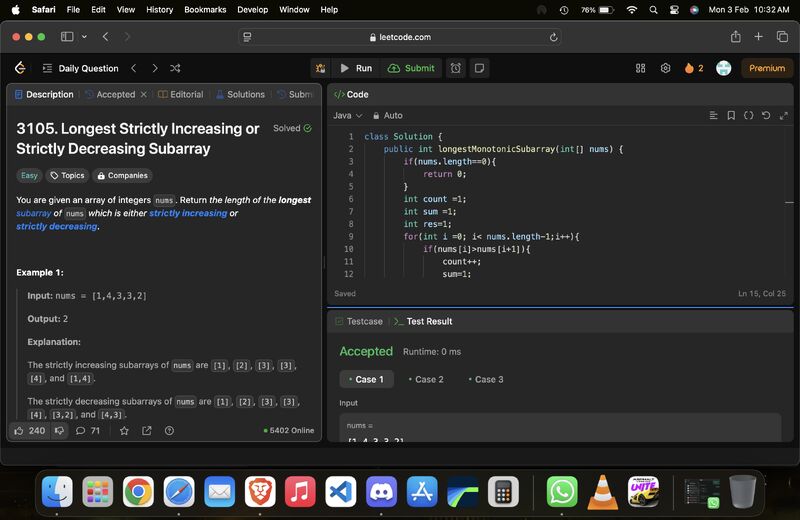This screenshot has width=800, height=520.
Task: Submit the solution
Action: click(x=411, y=68)
